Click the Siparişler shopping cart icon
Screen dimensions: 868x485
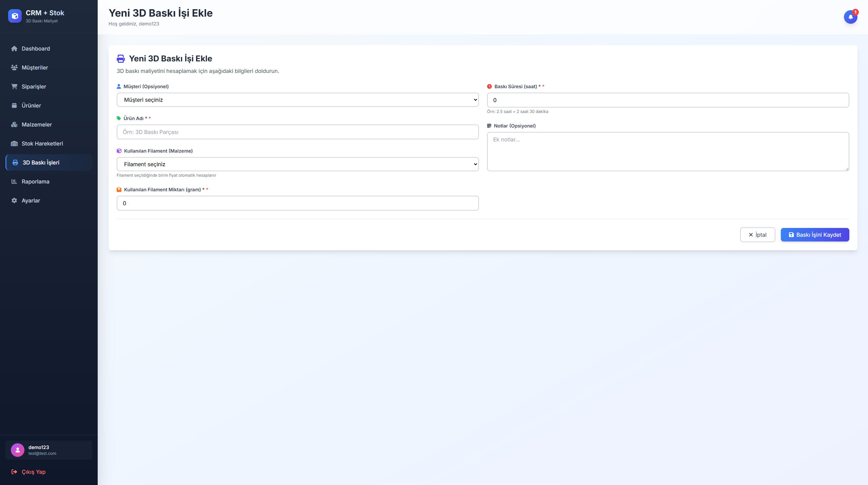point(14,86)
